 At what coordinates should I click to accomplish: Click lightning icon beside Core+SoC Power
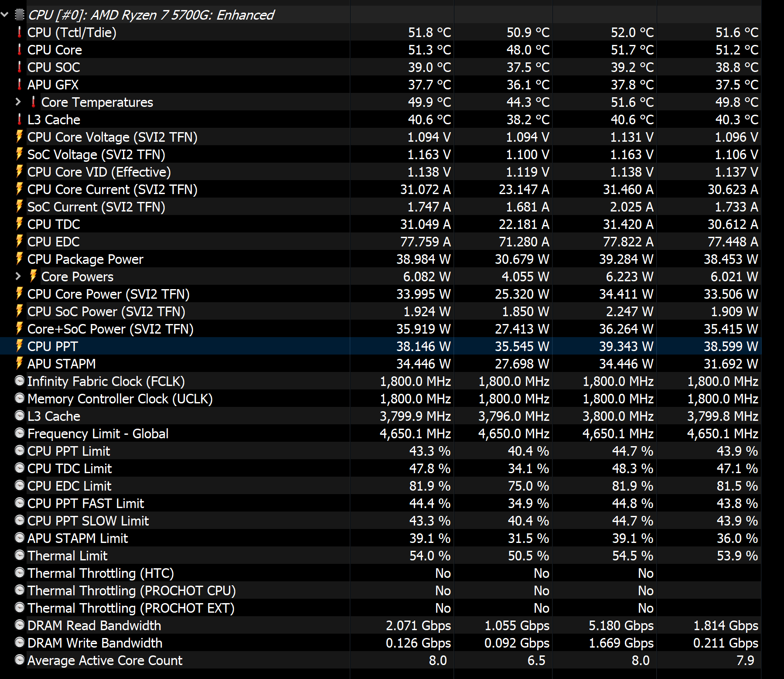point(19,328)
